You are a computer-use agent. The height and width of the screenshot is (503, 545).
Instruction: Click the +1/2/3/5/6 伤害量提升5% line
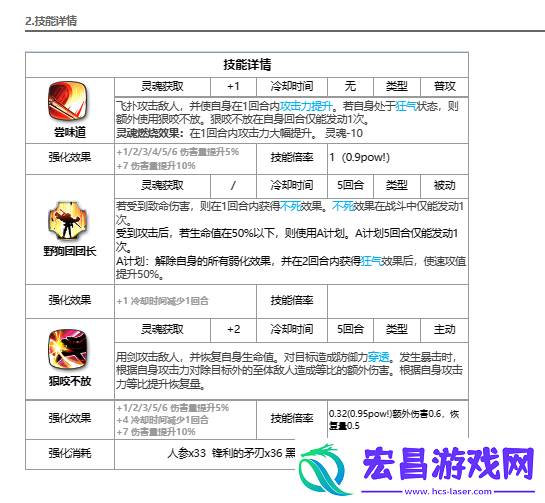coord(173,408)
